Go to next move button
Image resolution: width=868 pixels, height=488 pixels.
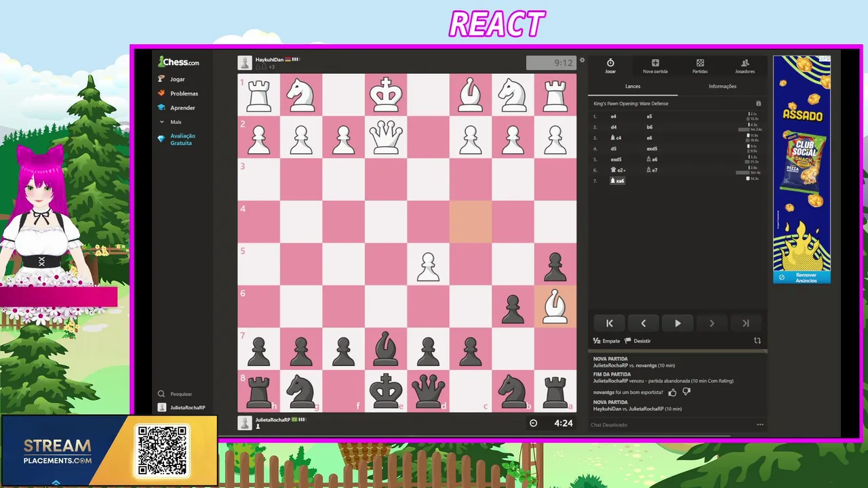pyautogui.click(x=711, y=323)
